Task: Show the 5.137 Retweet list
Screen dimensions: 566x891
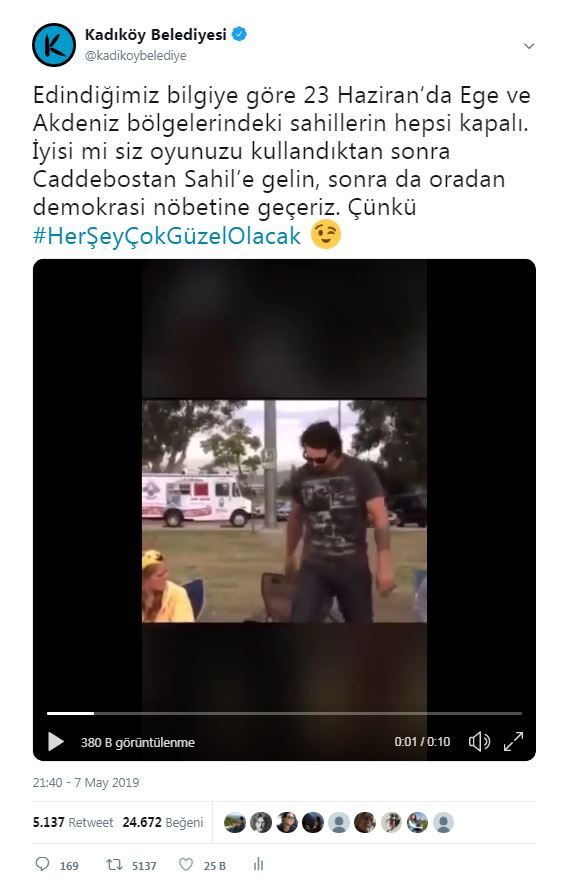Action: 73,822
